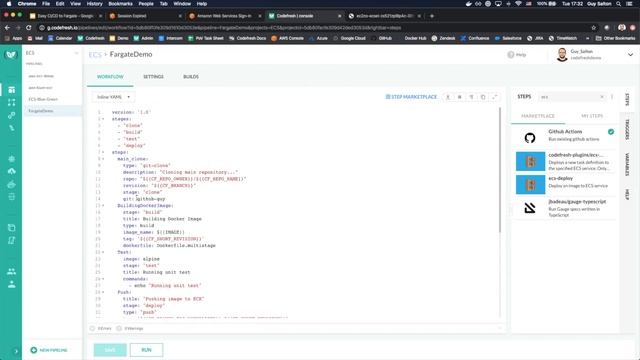Switch to Amazon Web Services Sign-In tab

pyautogui.click(x=224, y=16)
